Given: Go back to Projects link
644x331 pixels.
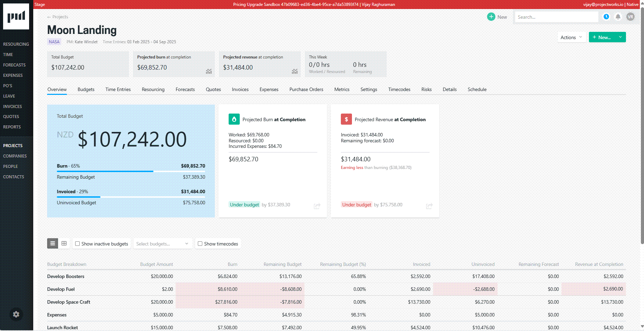Looking at the screenshot, I should tap(58, 17).
